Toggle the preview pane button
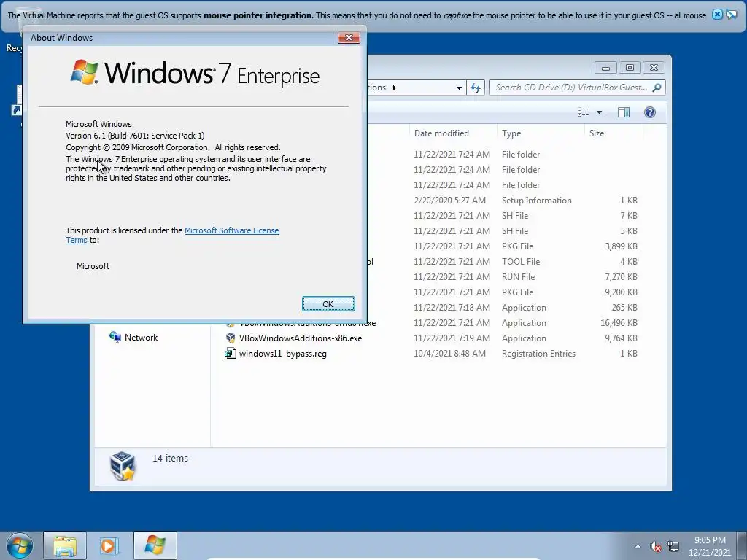Image resolution: width=747 pixels, height=560 pixels. point(624,112)
